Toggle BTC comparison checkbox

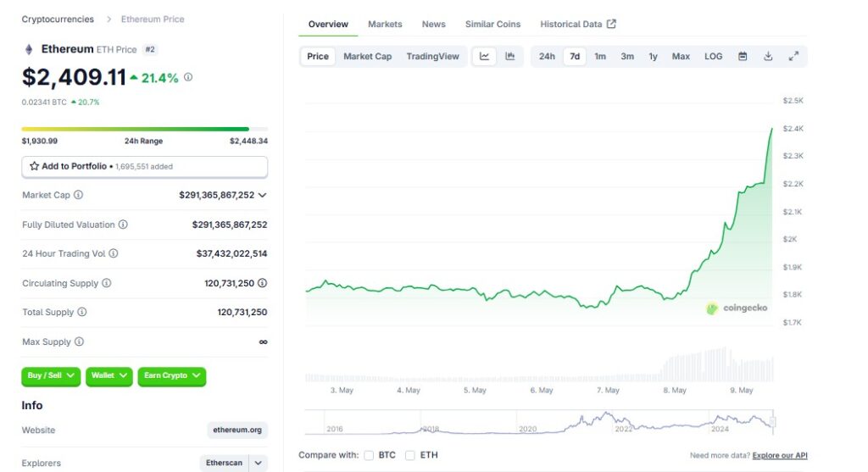[x=369, y=455]
